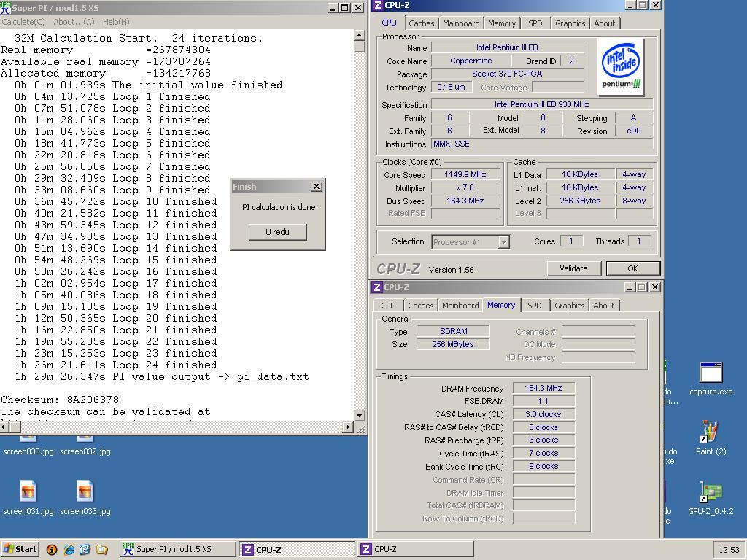Switch to Mainboard tab in upper CPU-Z
The image size is (747, 560).
point(461,23)
